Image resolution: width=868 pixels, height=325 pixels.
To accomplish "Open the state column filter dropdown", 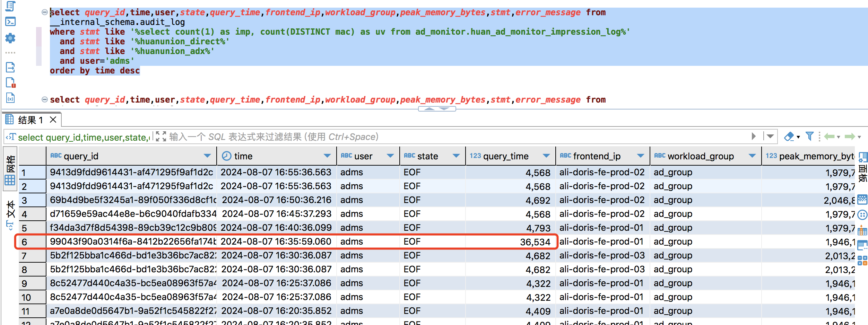I will [x=456, y=156].
